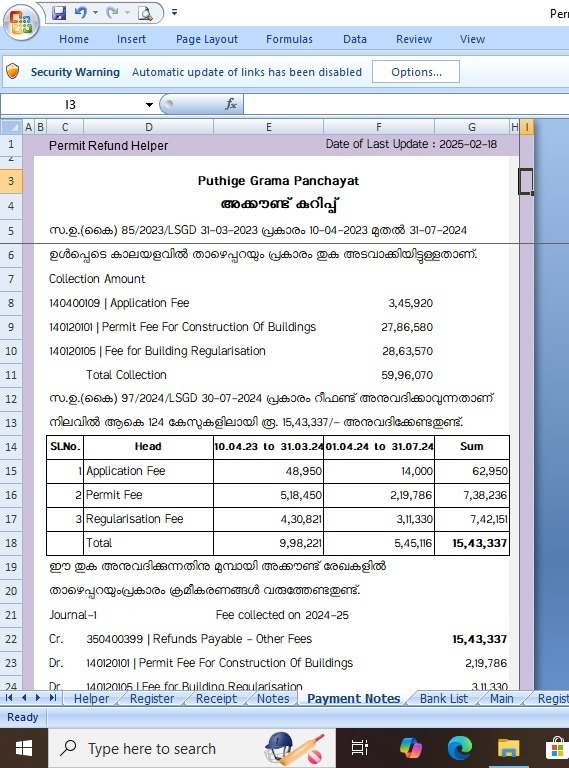
Task: Click the cricket search highlight icon
Action: (x=294, y=748)
